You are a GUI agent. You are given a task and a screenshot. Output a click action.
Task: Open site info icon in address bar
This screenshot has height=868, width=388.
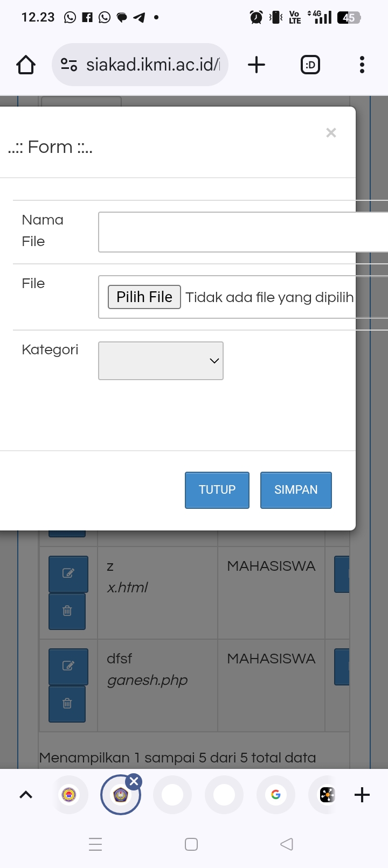pyautogui.click(x=69, y=65)
